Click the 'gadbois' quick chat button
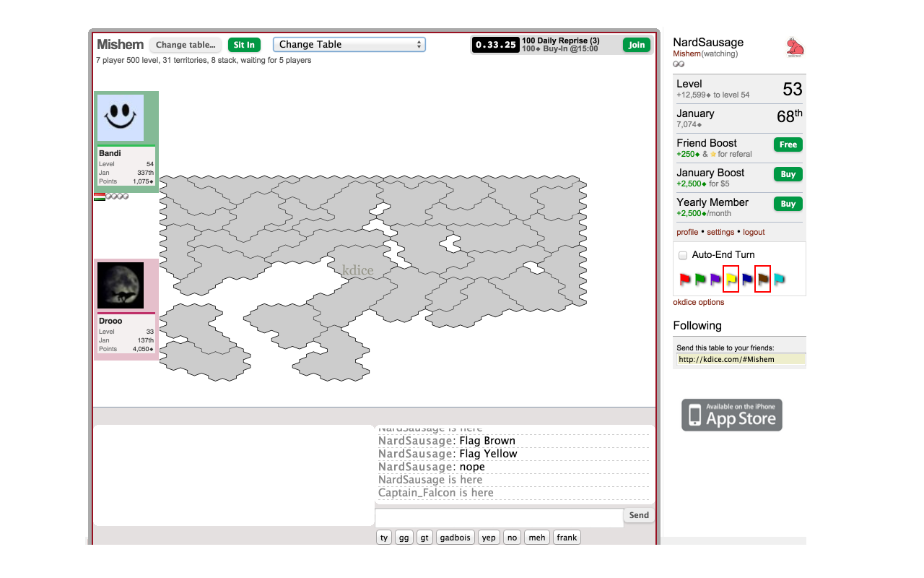The height and width of the screenshot is (578, 924). [x=456, y=538]
